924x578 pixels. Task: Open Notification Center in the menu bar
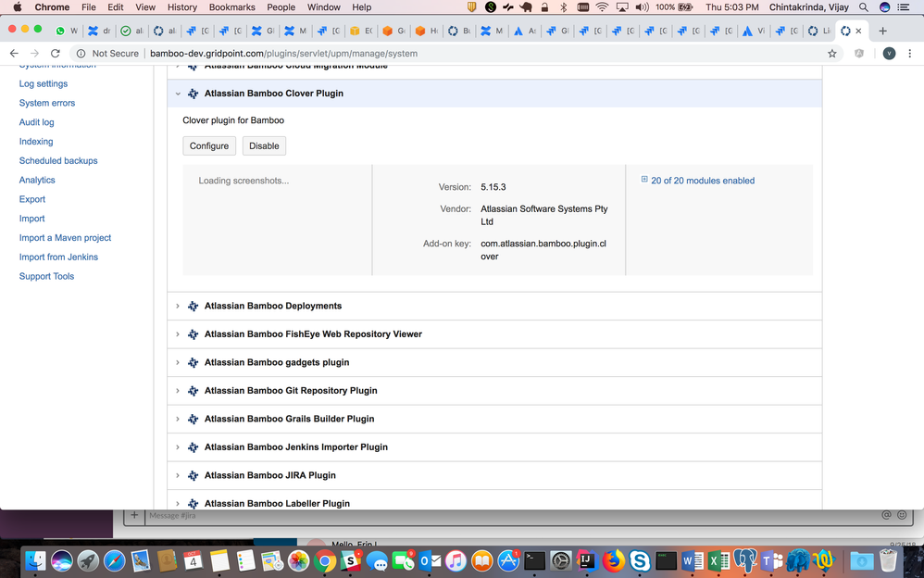click(x=903, y=7)
